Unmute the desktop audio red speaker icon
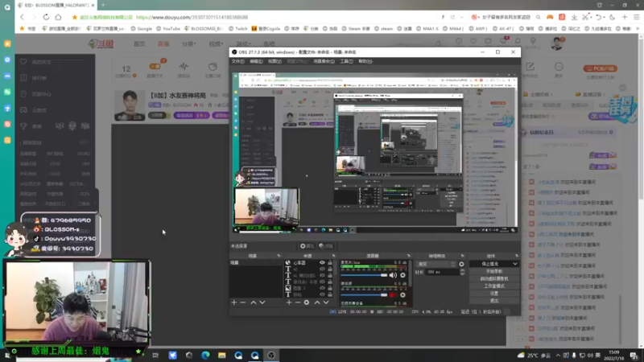Image resolution: width=644 pixels, height=362 pixels. point(393,294)
